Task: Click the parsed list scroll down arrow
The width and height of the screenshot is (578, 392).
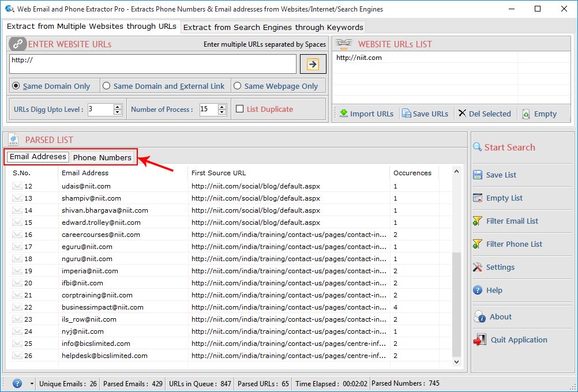Action: tap(456, 362)
